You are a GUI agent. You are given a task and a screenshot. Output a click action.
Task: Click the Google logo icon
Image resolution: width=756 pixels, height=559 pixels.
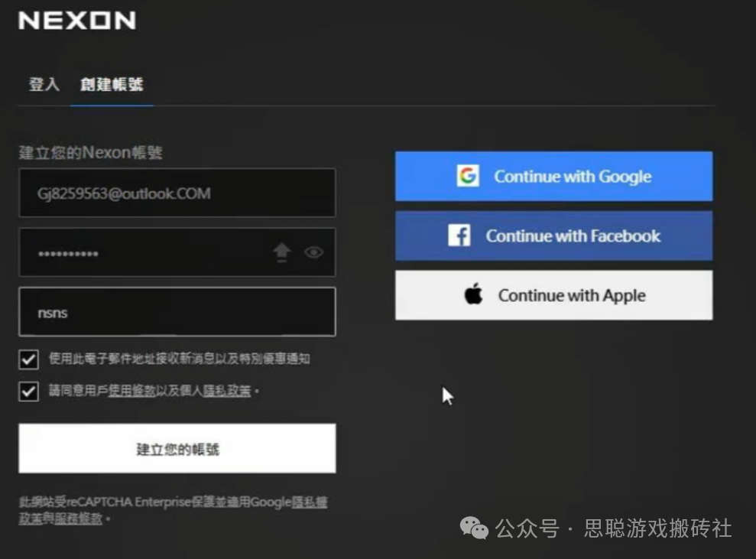click(x=468, y=176)
